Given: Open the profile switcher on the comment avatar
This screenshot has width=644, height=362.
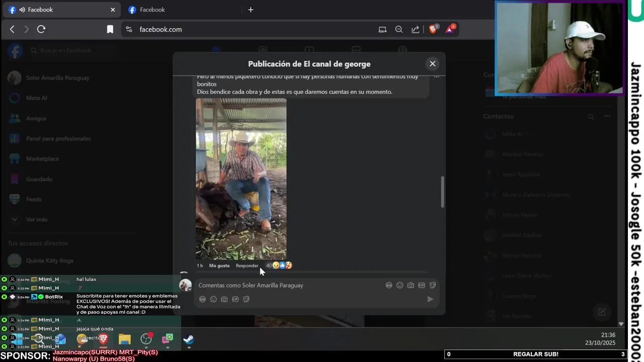Looking at the screenshot, I should click(186, 285).
